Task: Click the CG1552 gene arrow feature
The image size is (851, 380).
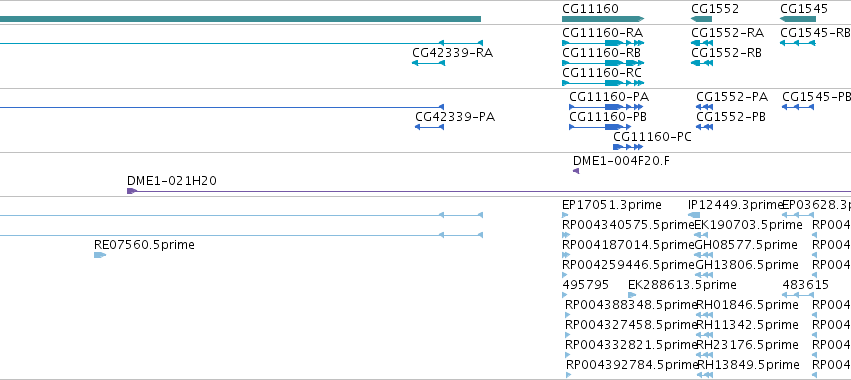Action: pos(701,19)
